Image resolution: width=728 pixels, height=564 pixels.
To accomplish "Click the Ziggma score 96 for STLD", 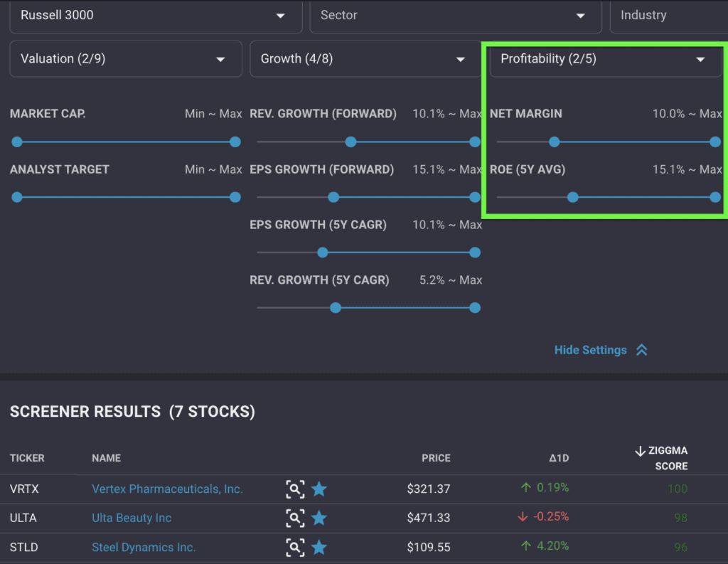I will [x=680, y=547].
